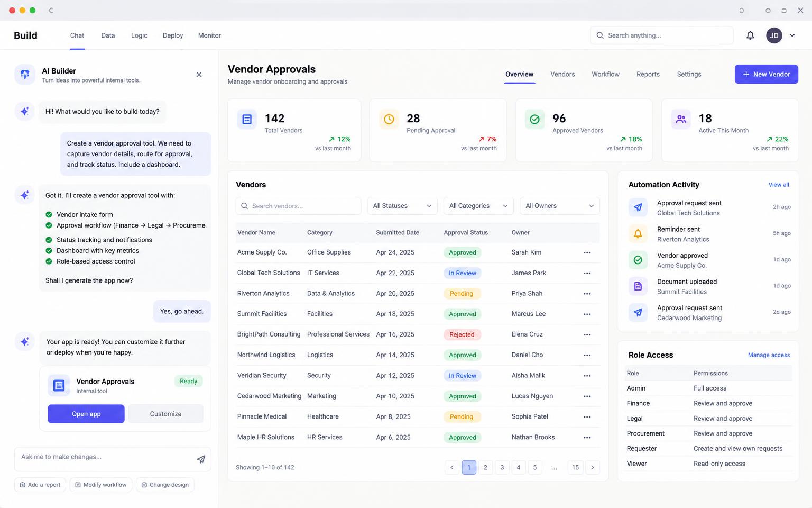The height and width of the screenshot is (508, 812).
Task: Open the Vendors tab
Action: coord(562,74)
